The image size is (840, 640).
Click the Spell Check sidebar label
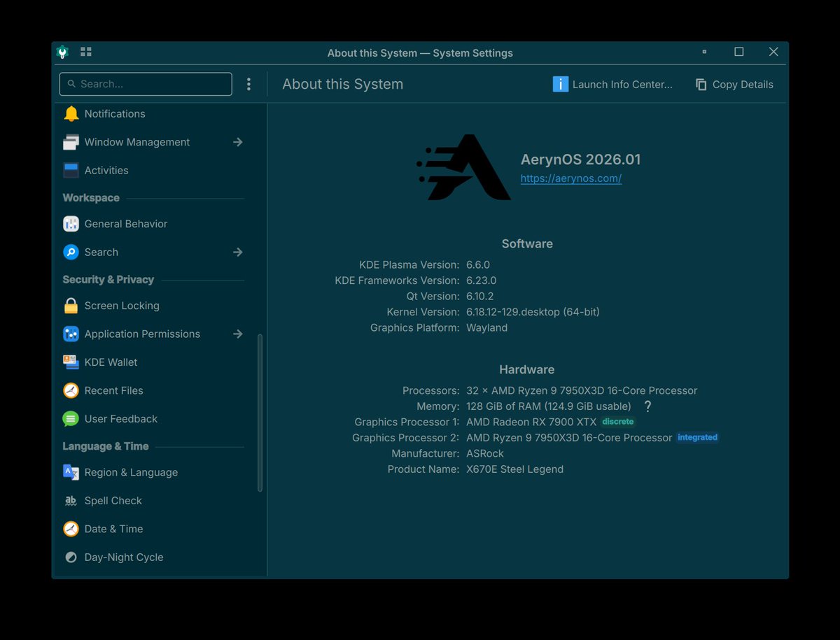click(x=113, y=501)
